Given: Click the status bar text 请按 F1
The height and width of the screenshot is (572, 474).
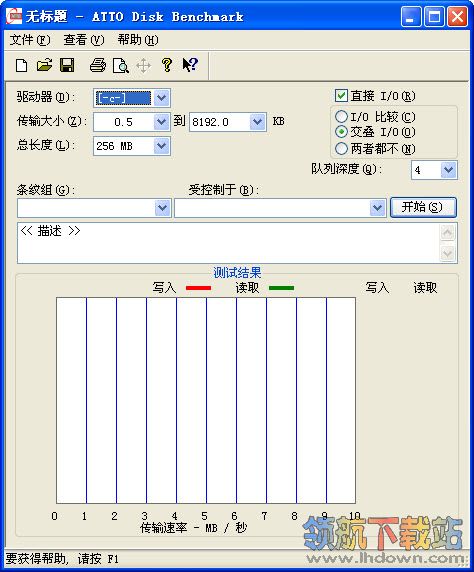Looking at the screenshot, I should point(98,559).
